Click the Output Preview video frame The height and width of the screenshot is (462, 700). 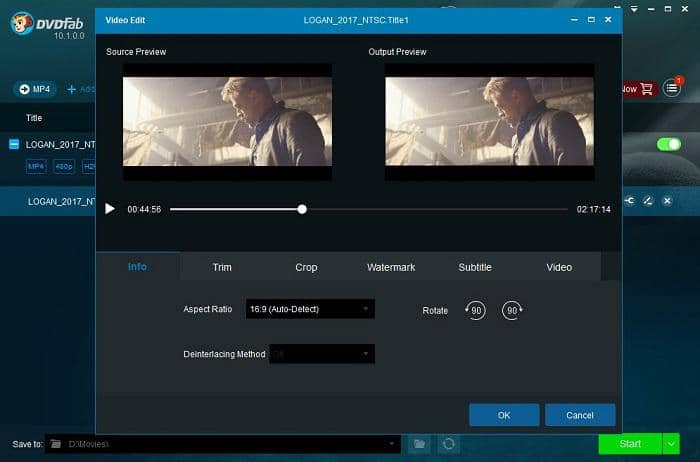[x=489, y=121]
